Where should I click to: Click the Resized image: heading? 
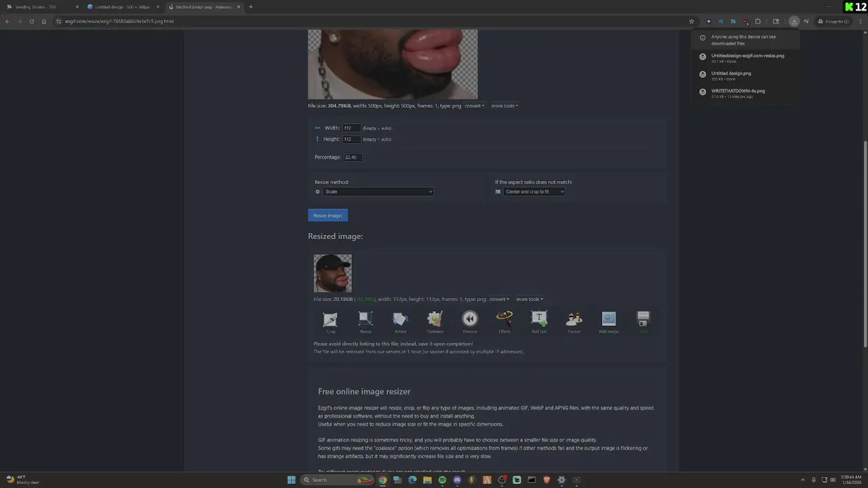tap(335, 236)
